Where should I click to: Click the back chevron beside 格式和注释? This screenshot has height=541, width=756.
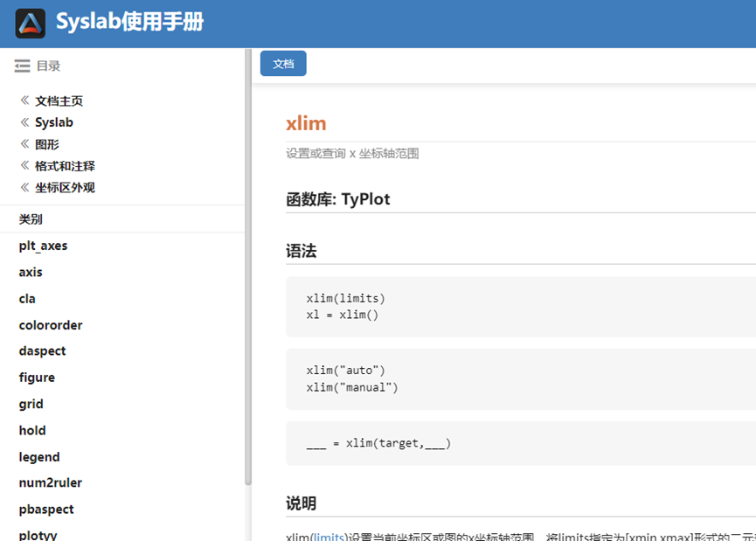pyautogui.click(x=24, y=165)
